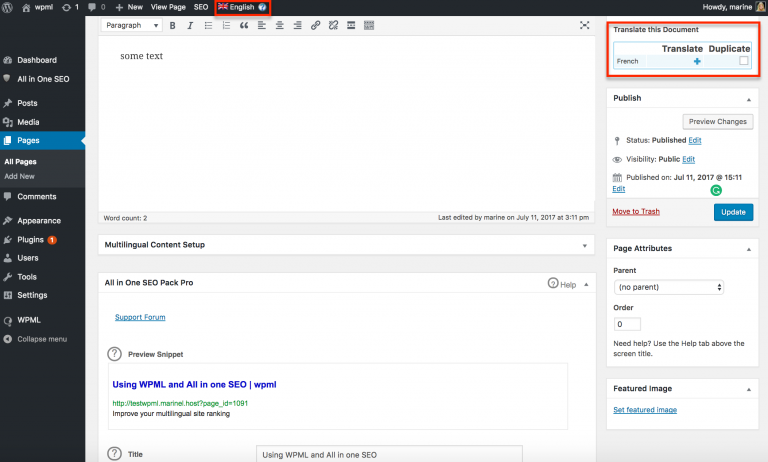The height and width of the screenshot is (462, 768).
Task: Click the Order input field
Action: 627,324
